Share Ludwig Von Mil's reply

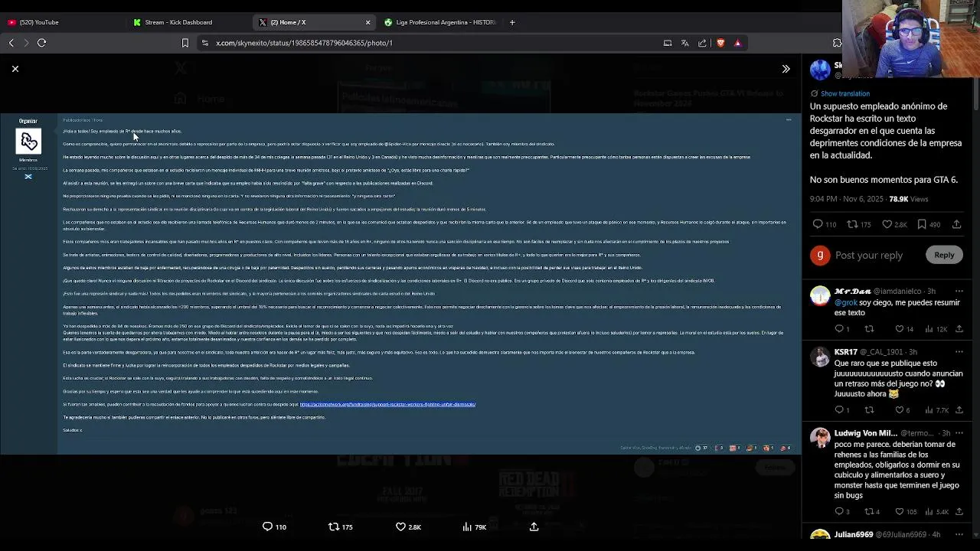959,511
